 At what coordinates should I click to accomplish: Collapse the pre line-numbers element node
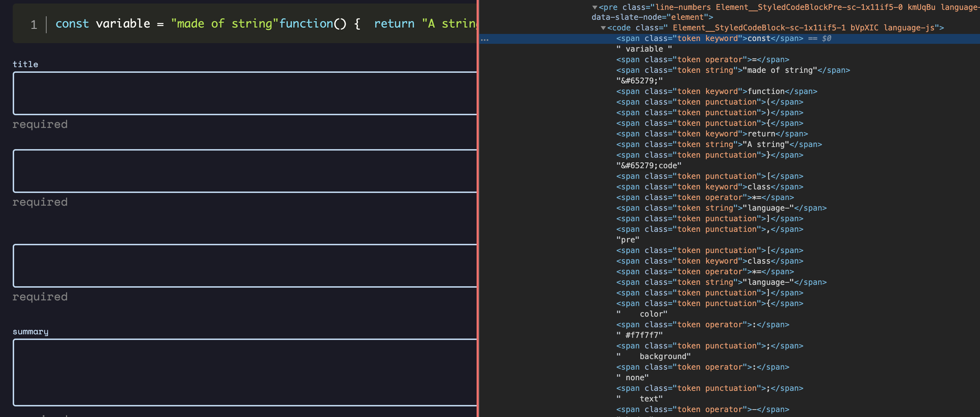click(594, 7)
